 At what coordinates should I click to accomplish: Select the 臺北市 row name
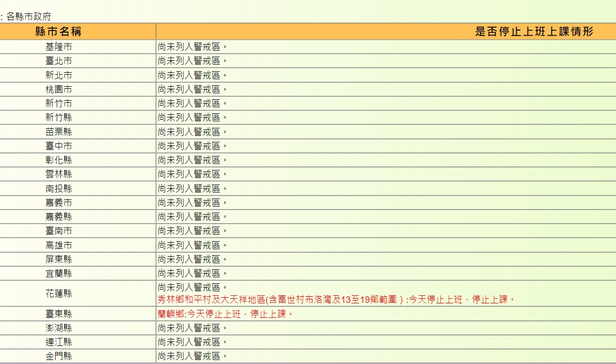click(x=59, y=61)
